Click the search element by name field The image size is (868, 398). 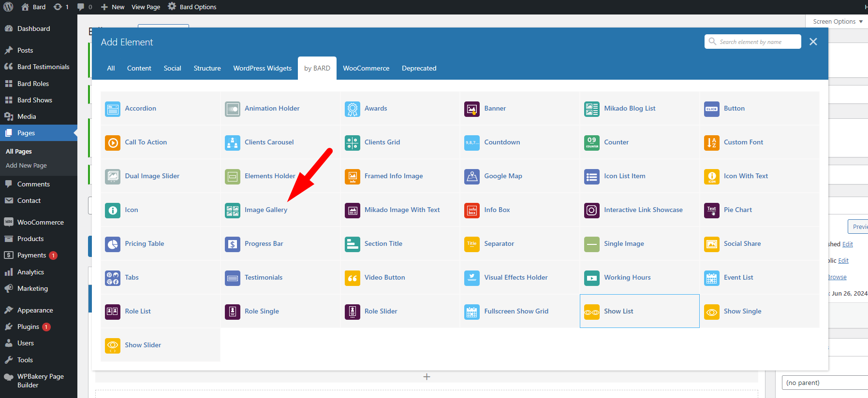[753, 42]
